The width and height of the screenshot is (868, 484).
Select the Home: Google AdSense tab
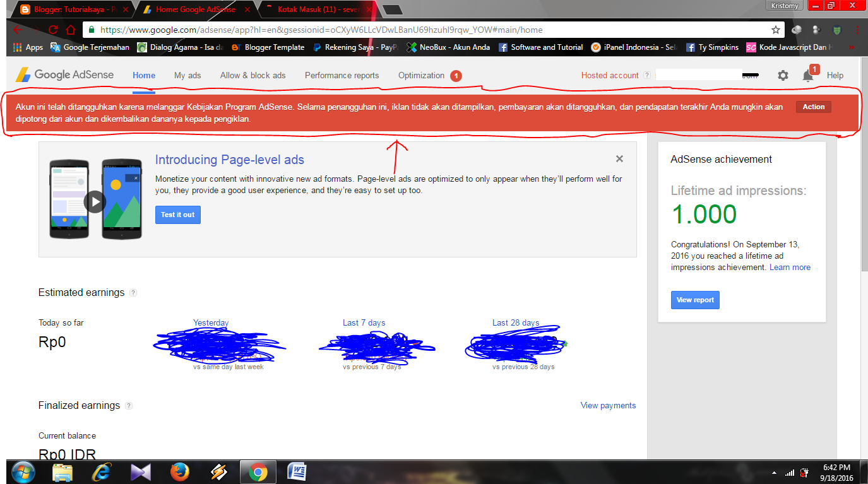pos(197,9)
